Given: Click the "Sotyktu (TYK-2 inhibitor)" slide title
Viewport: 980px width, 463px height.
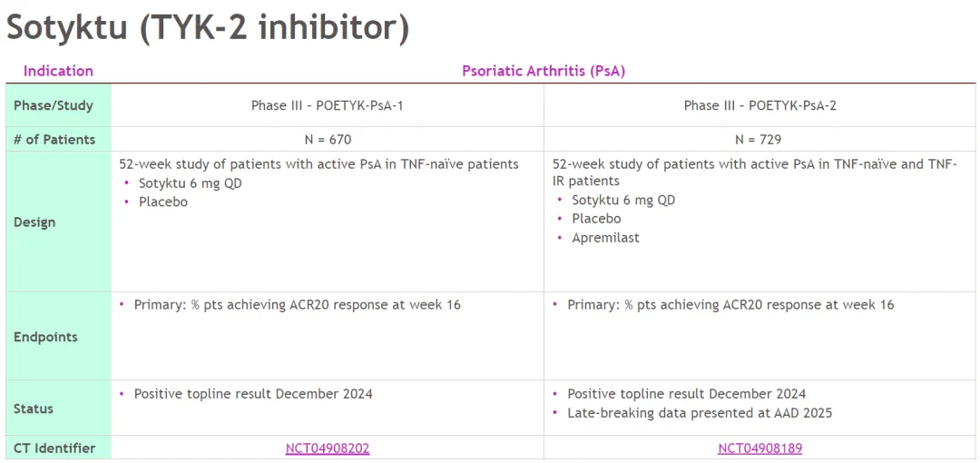Looking at the screenshot, I should click(x=208, y=27).
